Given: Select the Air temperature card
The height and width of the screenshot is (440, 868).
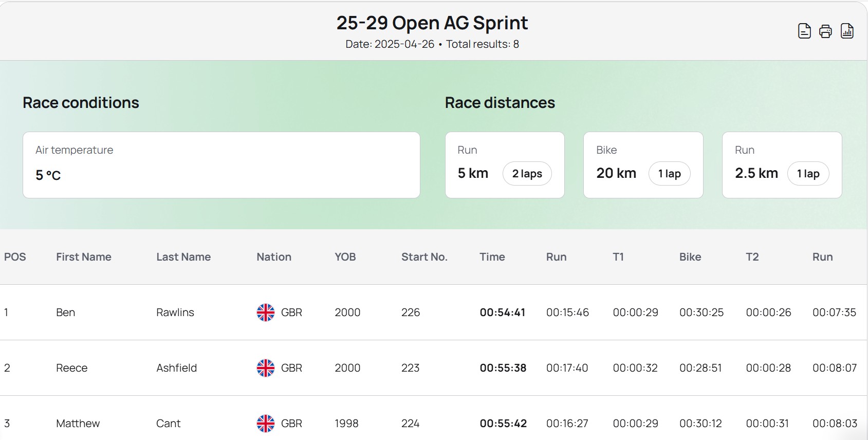Looking at the screenshot, I should pos(221,165).
